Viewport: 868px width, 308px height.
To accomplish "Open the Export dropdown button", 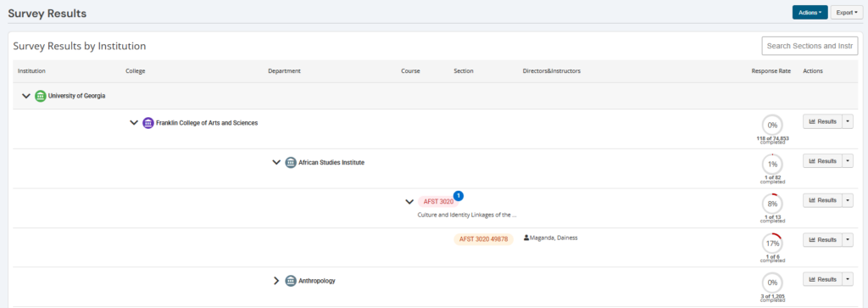I will (x=847, y=12).
